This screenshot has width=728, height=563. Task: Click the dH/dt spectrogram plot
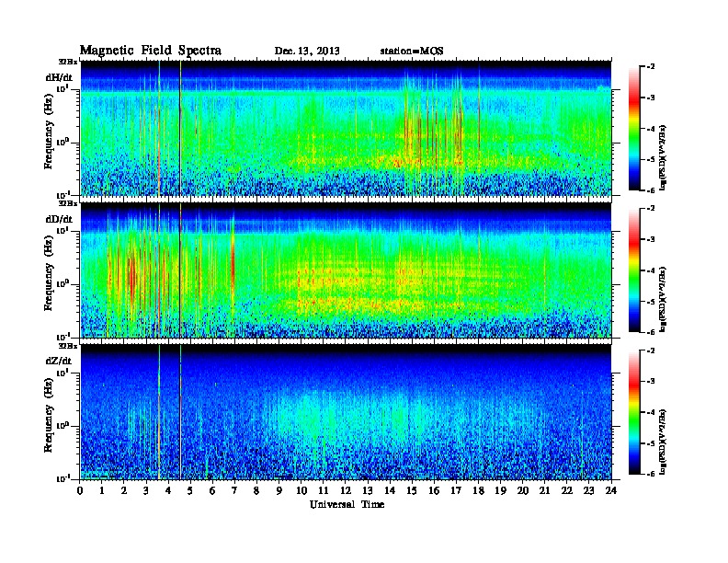[x=346, y=128]
